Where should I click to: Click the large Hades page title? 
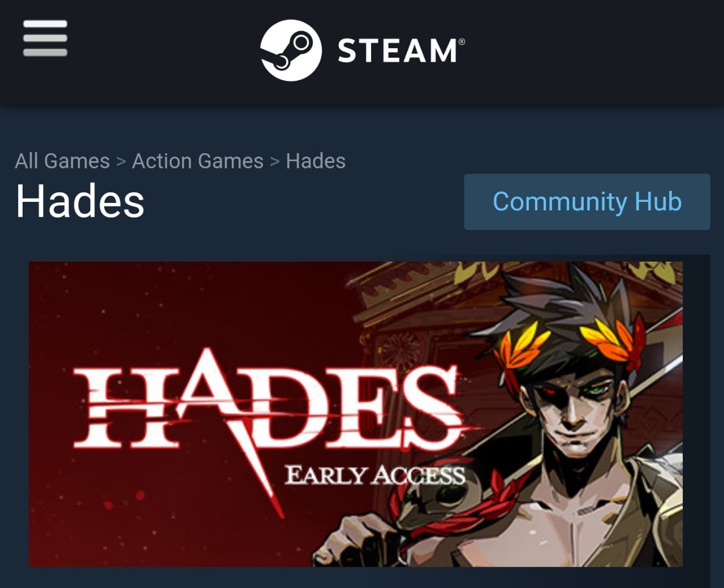pyautogui.click(x=80, y=201)
